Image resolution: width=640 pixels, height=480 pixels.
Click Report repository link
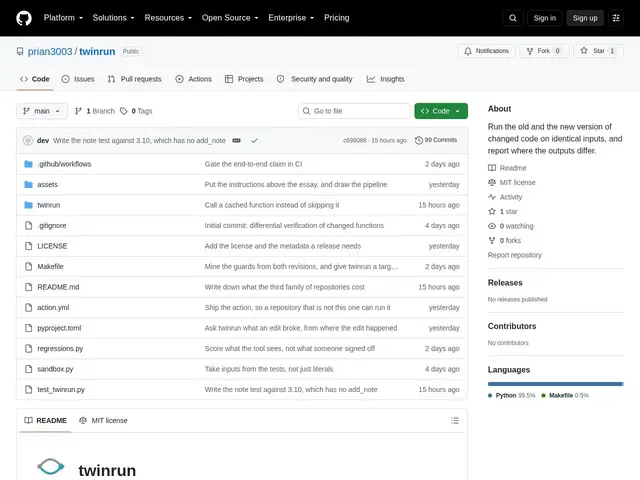click(515, 255)
